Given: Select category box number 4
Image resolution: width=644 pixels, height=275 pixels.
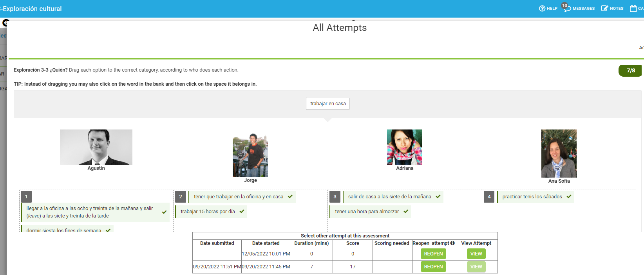Looking at the screenshot, I should (x=489, y=197).
